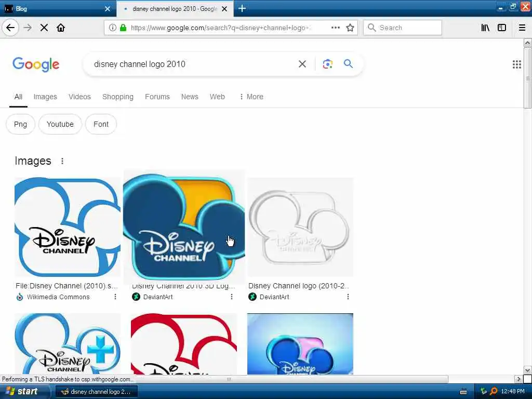Bookmark this page with the star icon

(x=350, y=28)
